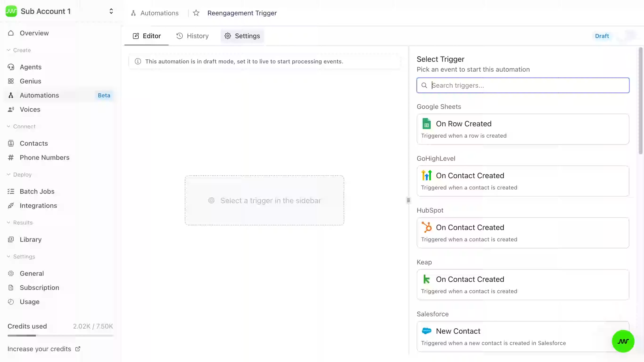The width and height of the screenshot is (644, 362).
Task: Click the Voices speaking icon
Action: click(11, 109)
